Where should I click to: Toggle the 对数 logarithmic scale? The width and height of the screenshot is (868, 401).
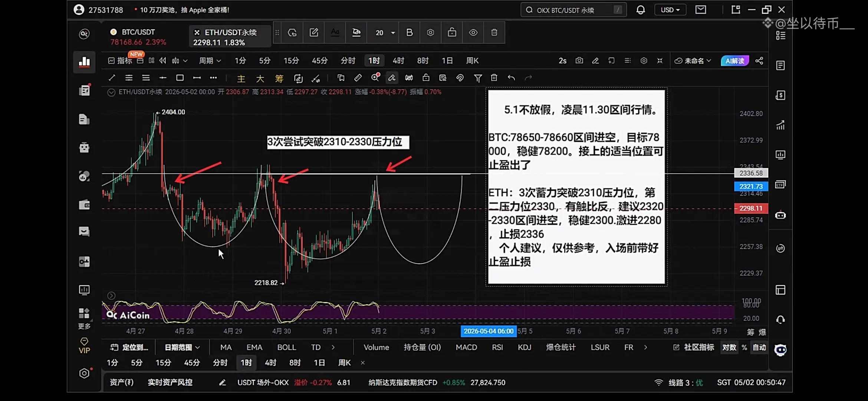pyautogui.click(x=729, y=347)
